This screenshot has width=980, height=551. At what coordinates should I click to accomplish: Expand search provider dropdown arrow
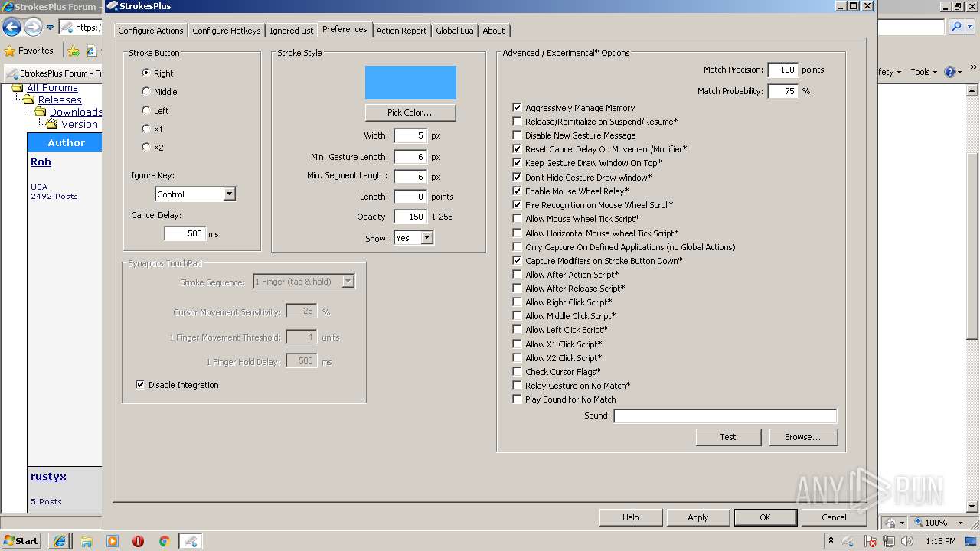pos(969,27)
